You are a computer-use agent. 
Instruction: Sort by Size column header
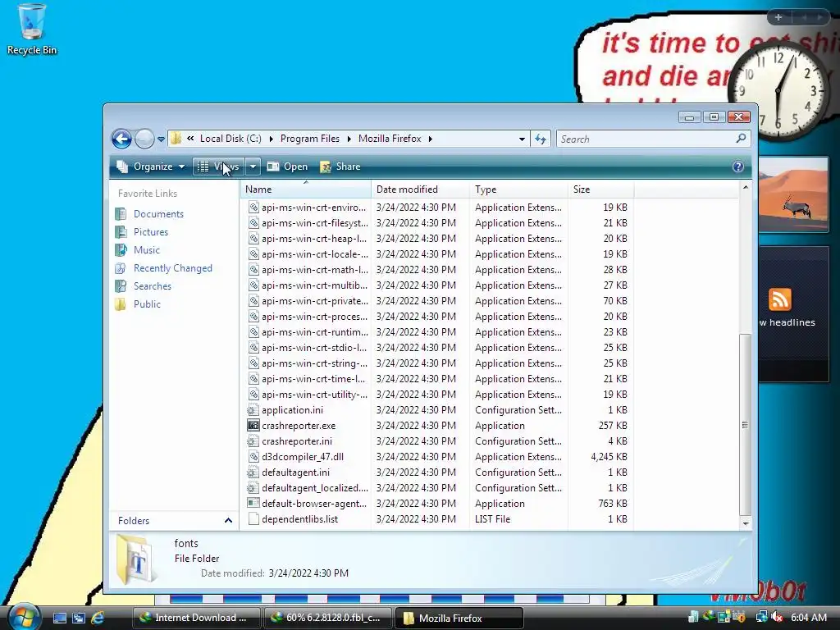coord(601,189)
